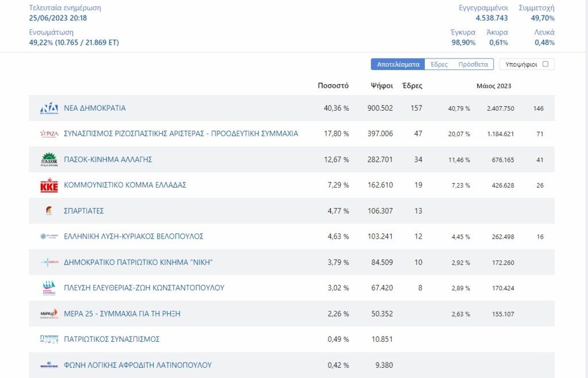The image size is (588, 378).
Task: Click the Elliniki Lysi party logo
Action: [x=49, y=236]
